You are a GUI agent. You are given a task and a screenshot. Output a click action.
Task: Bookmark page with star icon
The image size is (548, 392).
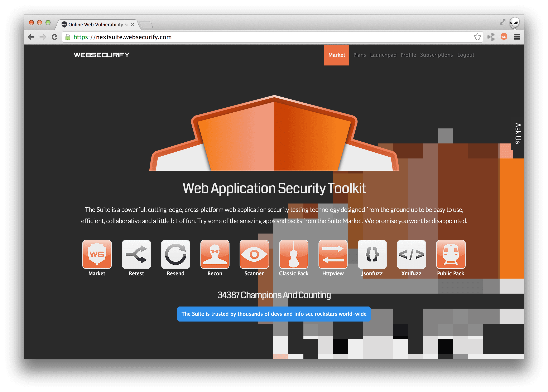[477, 37]
